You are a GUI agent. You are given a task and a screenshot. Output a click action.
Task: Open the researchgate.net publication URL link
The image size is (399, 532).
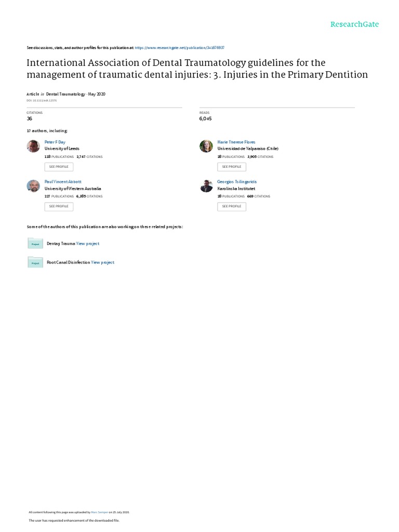tap(179, 47)
